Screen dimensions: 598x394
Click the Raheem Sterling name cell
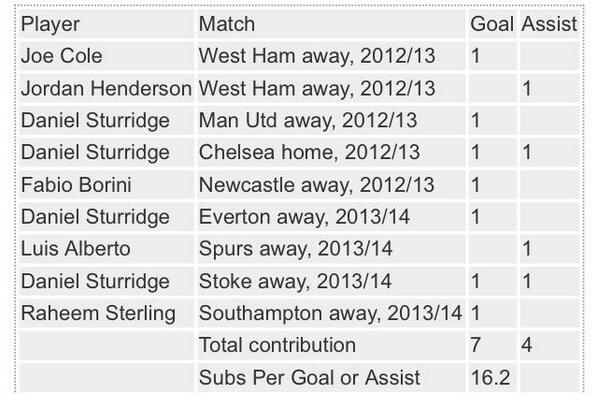[106, 314]
